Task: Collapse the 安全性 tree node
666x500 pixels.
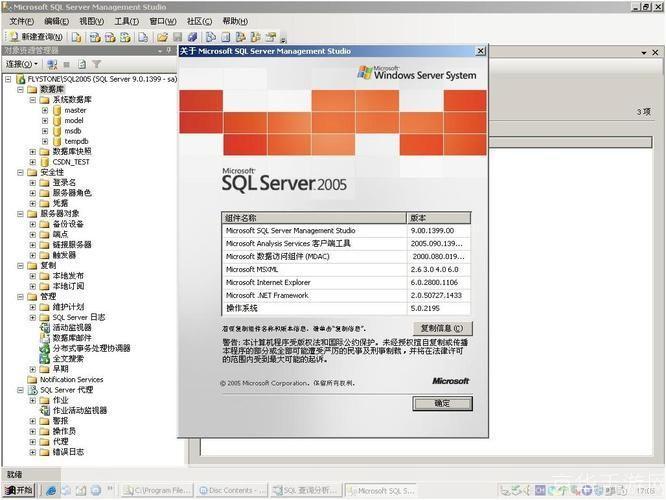Action: (x=20, y=172)
